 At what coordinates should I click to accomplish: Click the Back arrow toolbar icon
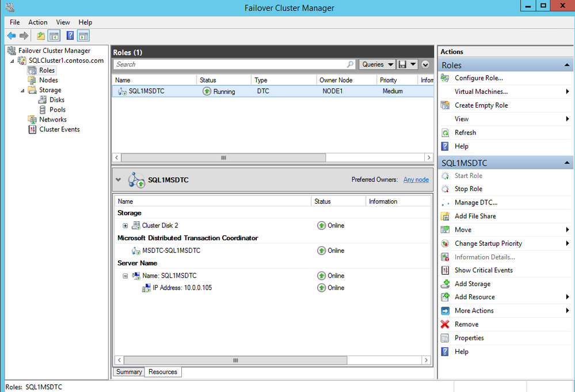[12, 36]
